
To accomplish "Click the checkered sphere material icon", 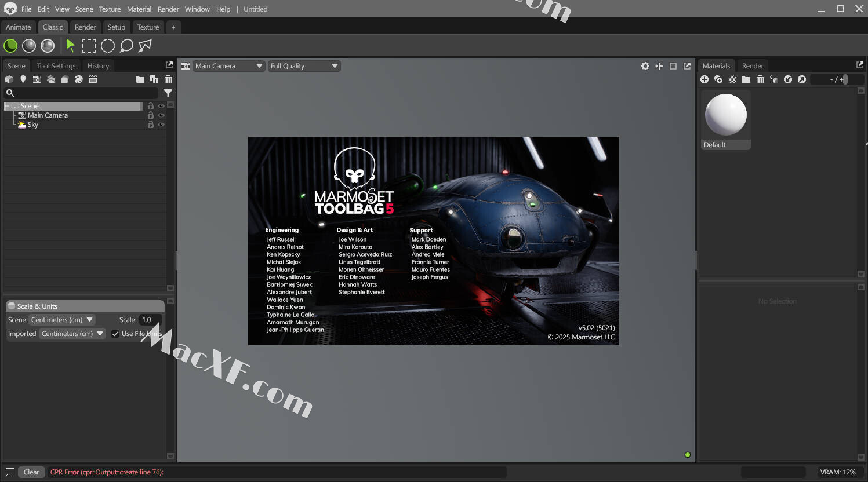I will (732, 79).
